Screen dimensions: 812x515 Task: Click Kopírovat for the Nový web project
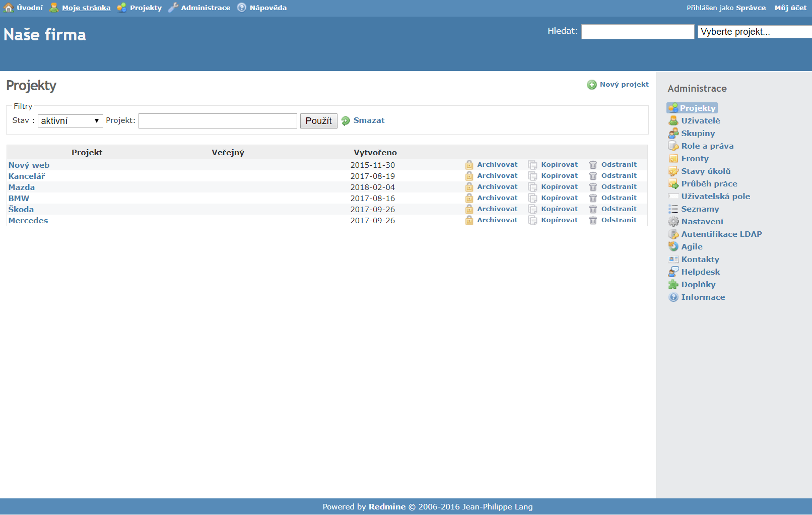(559, 165)
